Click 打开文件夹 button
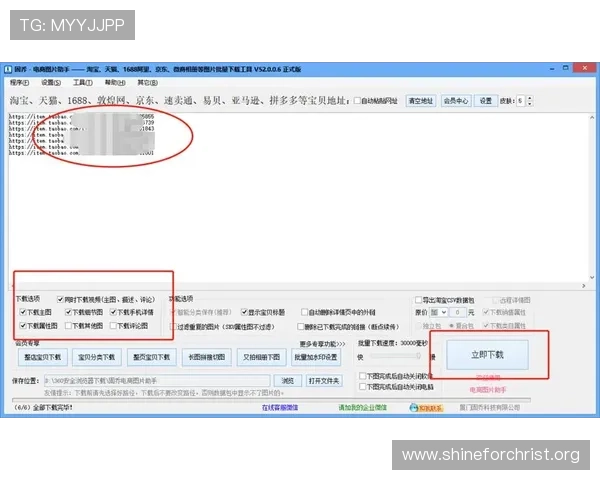This screenshot has width=600, height=480. [324, 381]
